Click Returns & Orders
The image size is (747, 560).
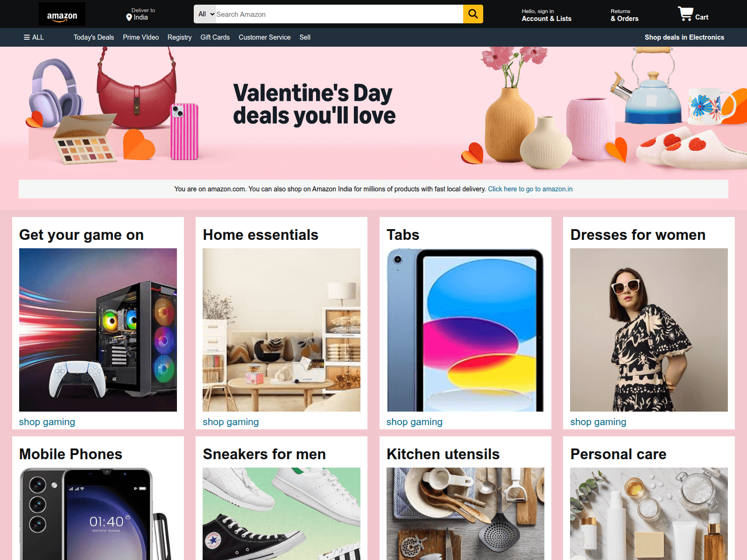click(x=625, y=15)
